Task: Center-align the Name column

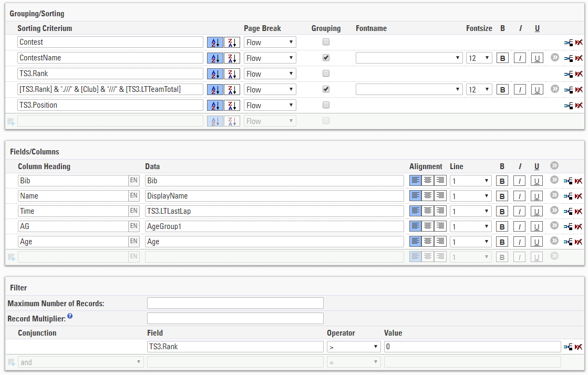Action: (x=428, y=196)
